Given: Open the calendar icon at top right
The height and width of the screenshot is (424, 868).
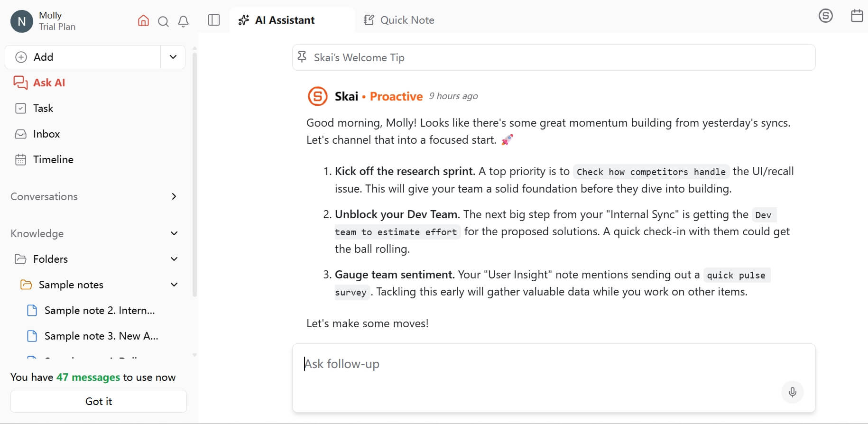Looking at the screenshot, I should (x=857, y=16).
